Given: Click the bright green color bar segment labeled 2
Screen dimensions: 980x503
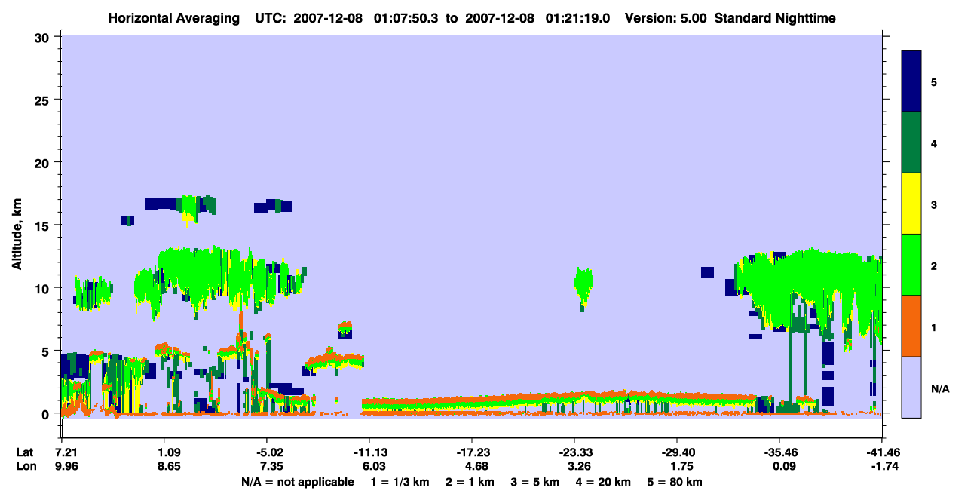Looking at the screenshot, I should 911,265.
